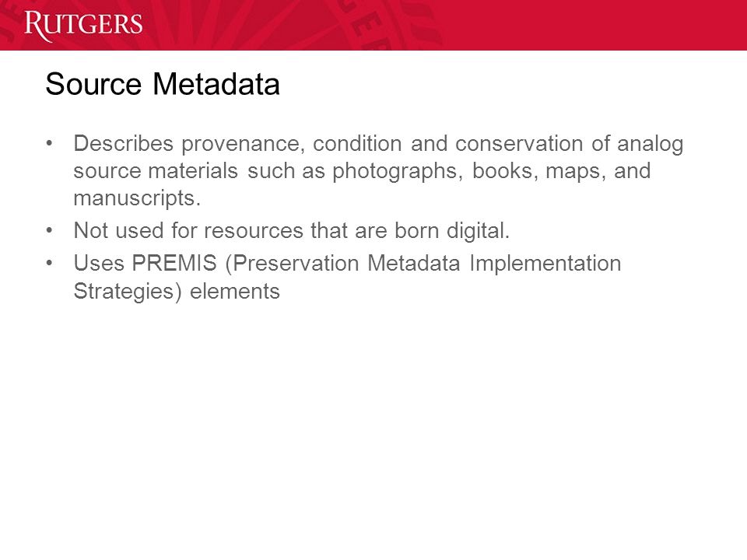Click the word 'Metadata' in the slide title

[x=216, y=84]
